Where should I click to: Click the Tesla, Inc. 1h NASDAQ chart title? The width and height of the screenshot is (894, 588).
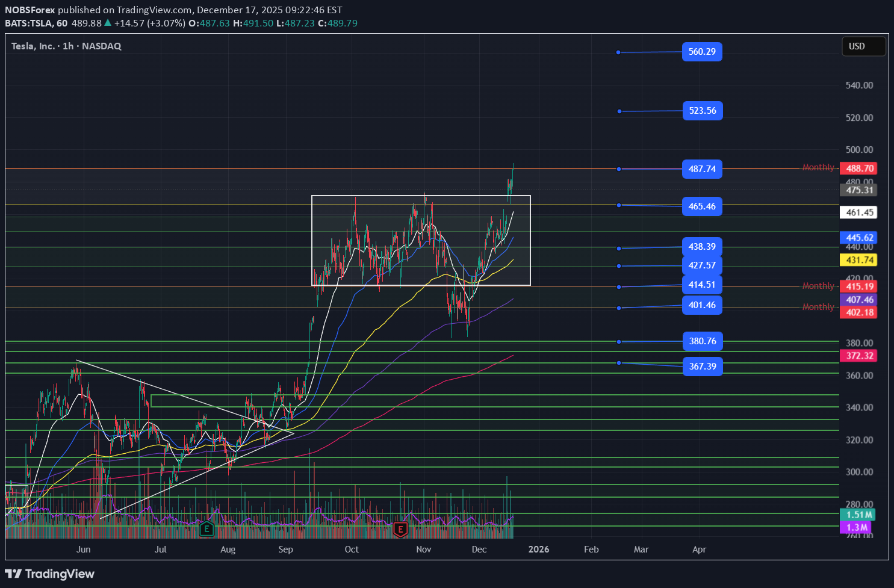point(66,46)
